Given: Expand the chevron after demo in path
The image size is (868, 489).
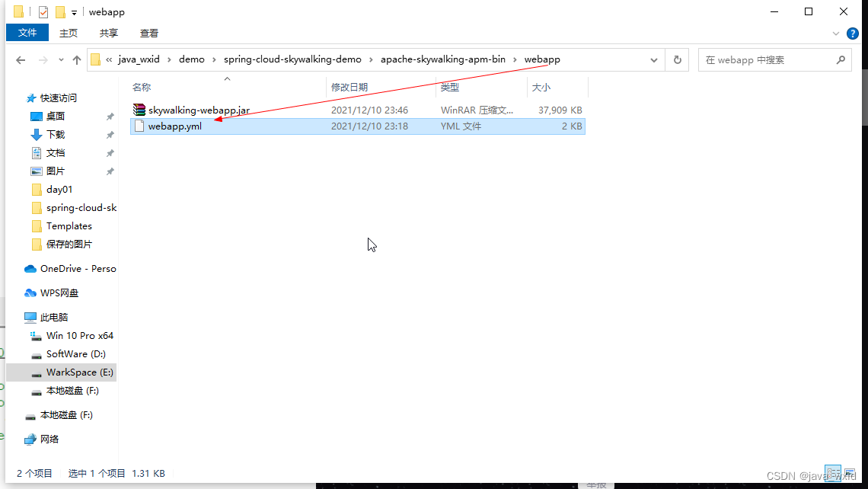Looking at the screenshot, I should 214,60.
